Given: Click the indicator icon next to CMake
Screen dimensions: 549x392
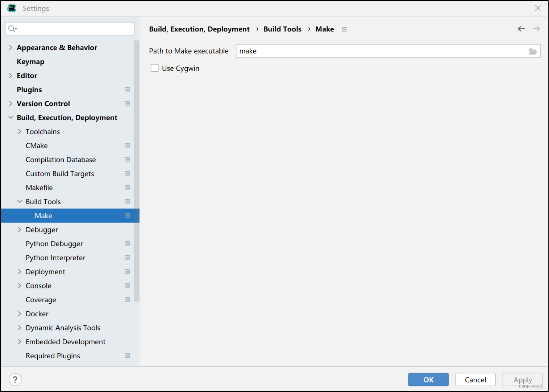Looking at the screenshot, I should click(x=128, y=145).
